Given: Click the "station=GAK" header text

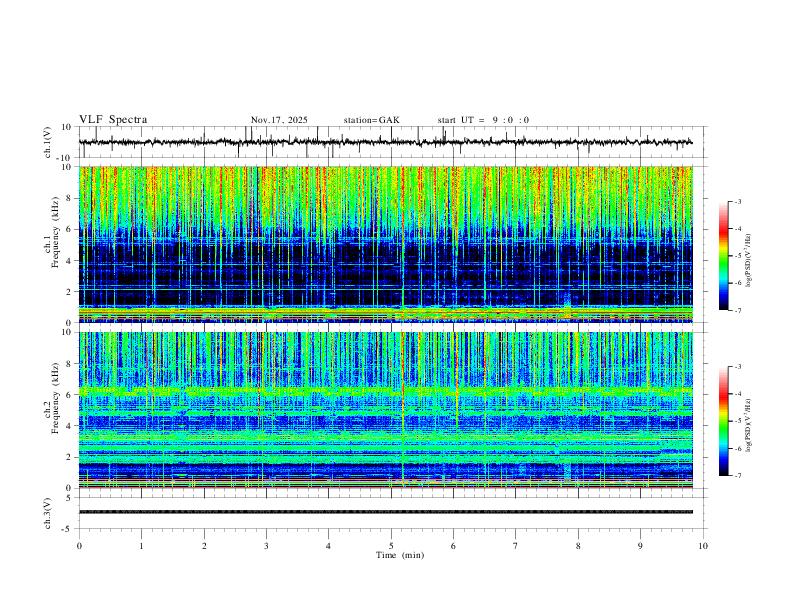Looking at the screenshot, I should coord(371,120).
